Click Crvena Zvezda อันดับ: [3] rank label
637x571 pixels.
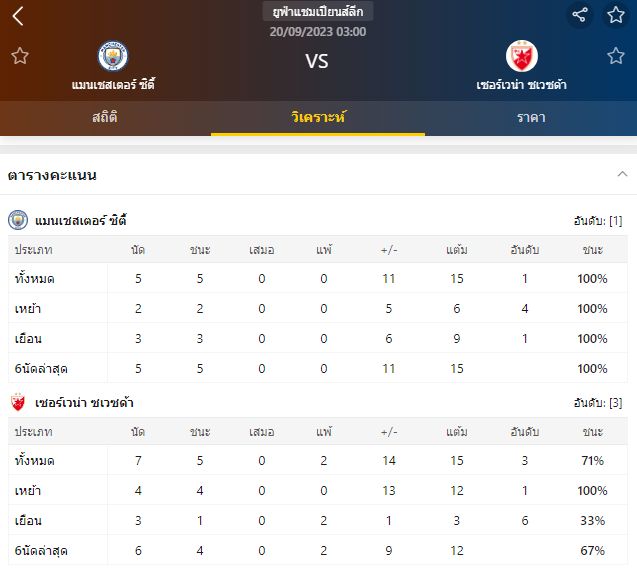[598, 404]
